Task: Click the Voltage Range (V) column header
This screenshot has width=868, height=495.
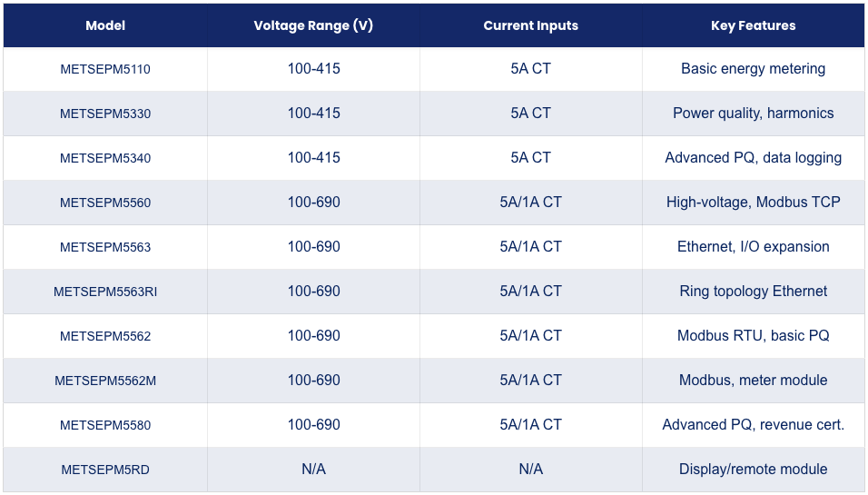Action: click(x=313, y=25)
